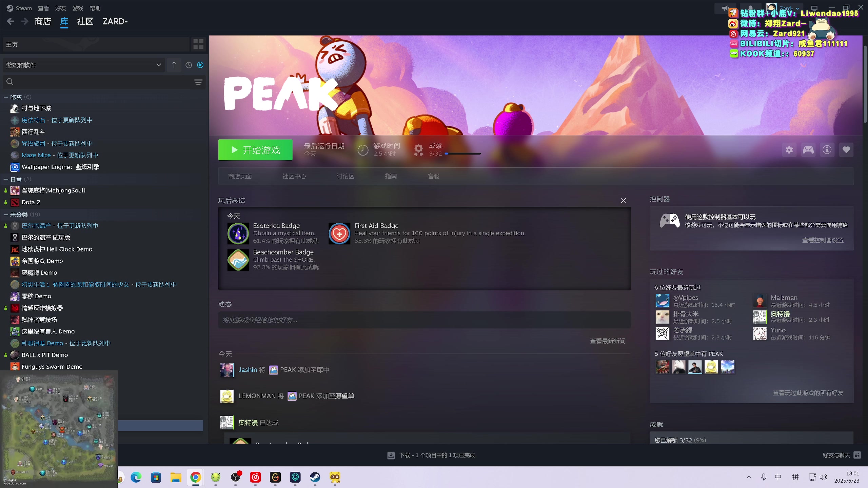Open 主页 library home button
868x488 pixels.
(x=96, y=44)
